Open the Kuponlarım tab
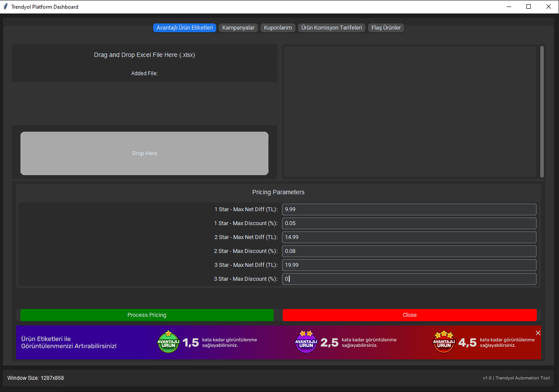Viewport: 559px width, 392px height. point(278,28)
